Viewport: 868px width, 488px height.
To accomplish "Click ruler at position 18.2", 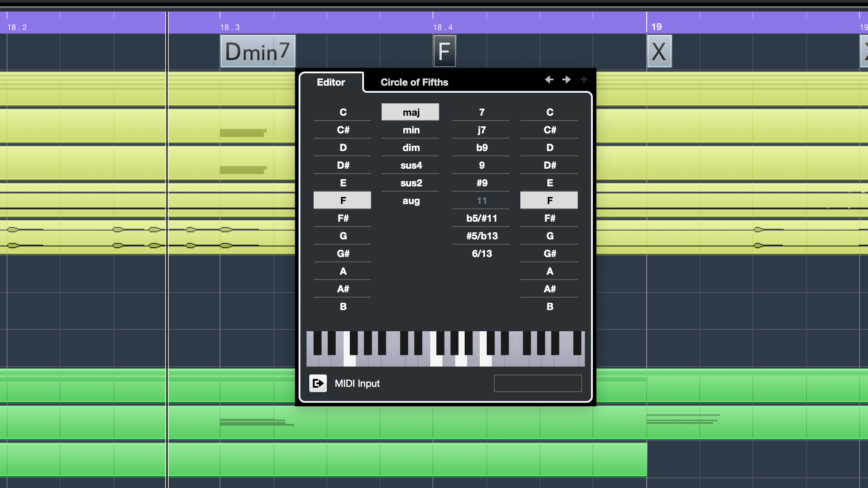I will click(x=17, y=27).
